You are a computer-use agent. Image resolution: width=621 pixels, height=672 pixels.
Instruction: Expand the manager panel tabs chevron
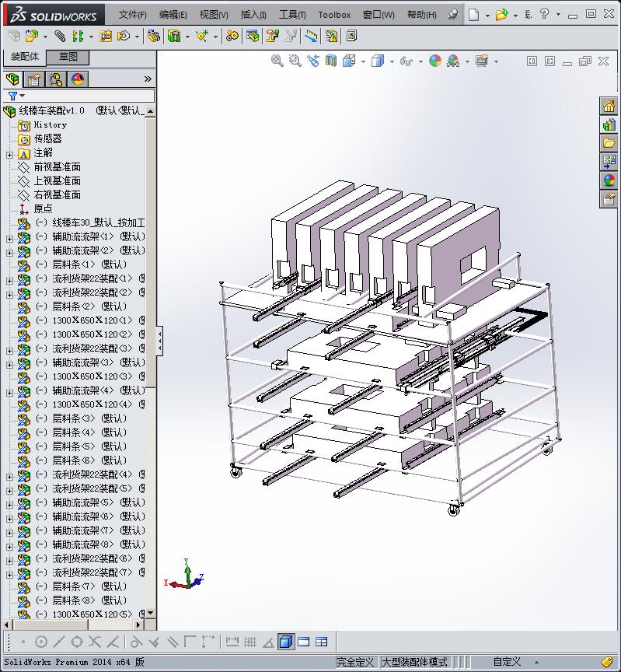148,79
